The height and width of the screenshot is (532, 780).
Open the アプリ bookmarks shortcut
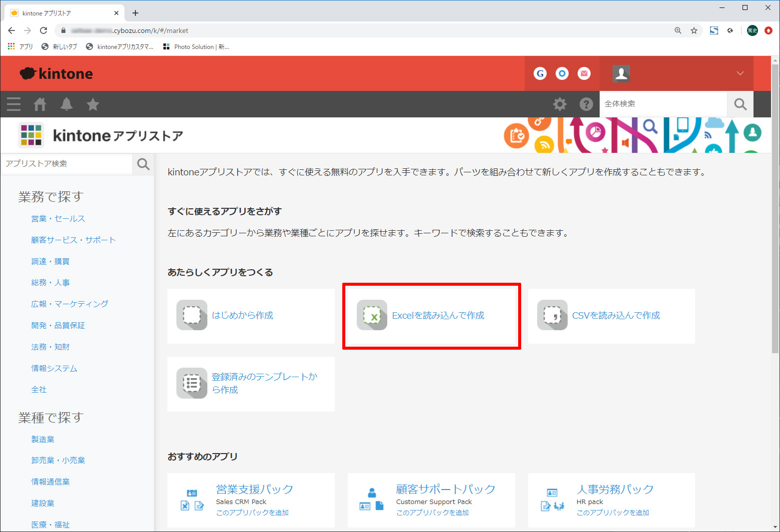[20, 46]
